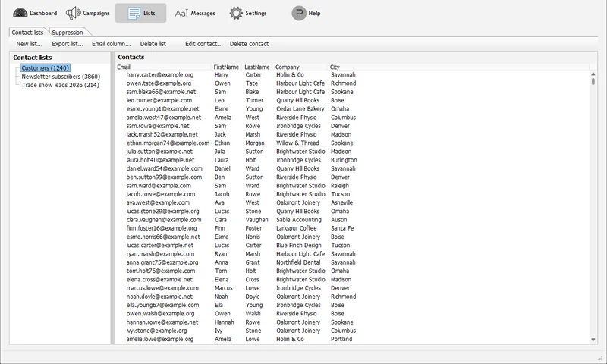Click the Santa Fe city cell
Screen dimensions: 607x364
342,227
